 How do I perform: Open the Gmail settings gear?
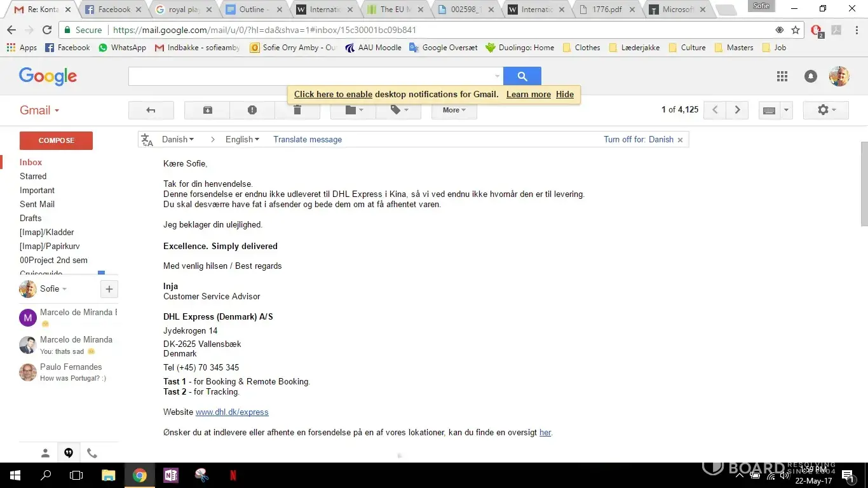tap(826, 110)
